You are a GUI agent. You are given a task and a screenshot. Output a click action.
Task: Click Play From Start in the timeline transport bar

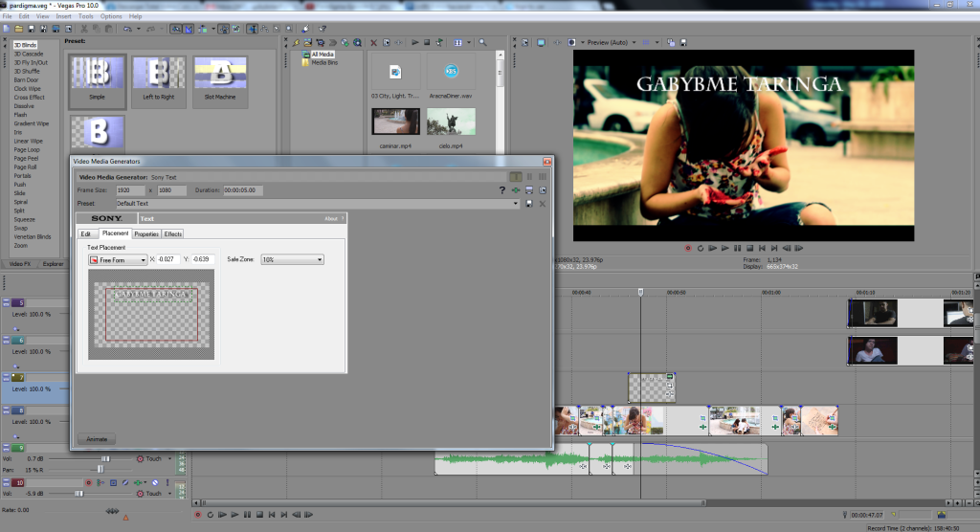(222, 515)
